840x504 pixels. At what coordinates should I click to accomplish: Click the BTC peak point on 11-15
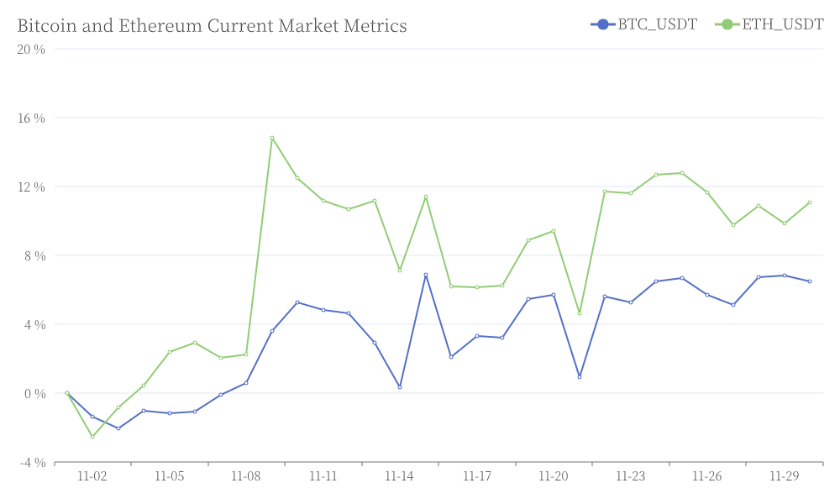[426, 275]
